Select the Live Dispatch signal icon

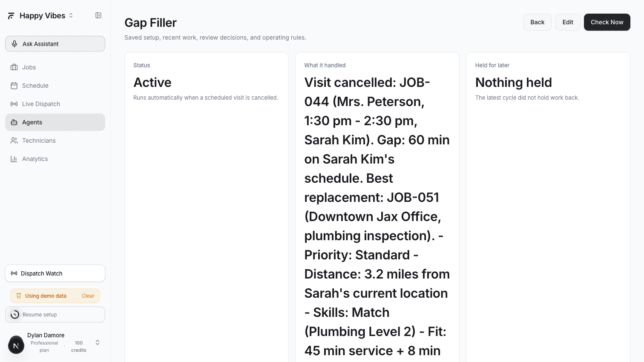(x=14, y=103)
